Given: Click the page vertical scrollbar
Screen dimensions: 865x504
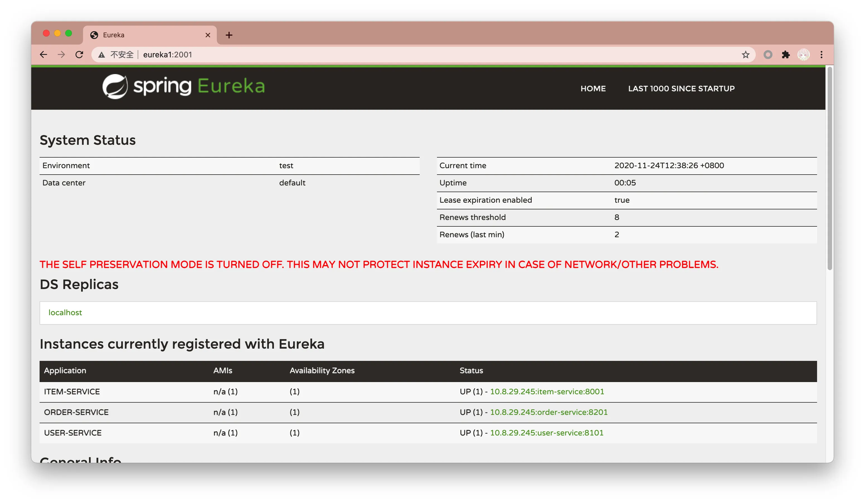Looking at the screenshot, I should point(830,168).
